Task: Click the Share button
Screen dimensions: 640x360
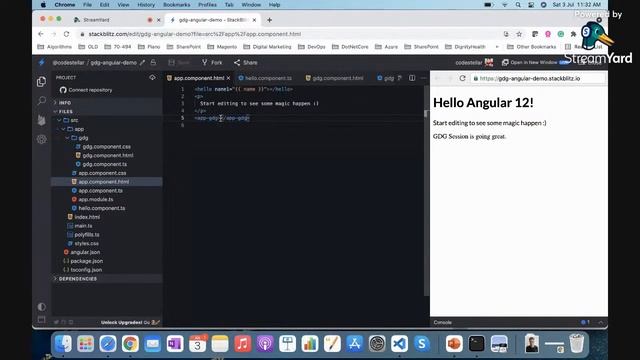Action: pos(246,62)
